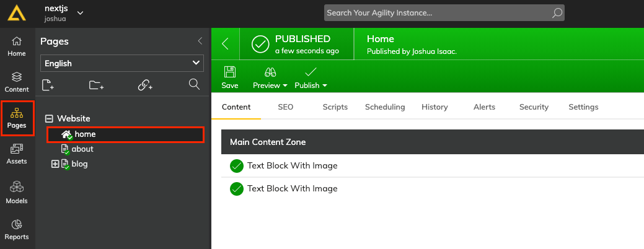
Task: Collapse the Pages panel with chevron
Action: [x=200, y=41]
